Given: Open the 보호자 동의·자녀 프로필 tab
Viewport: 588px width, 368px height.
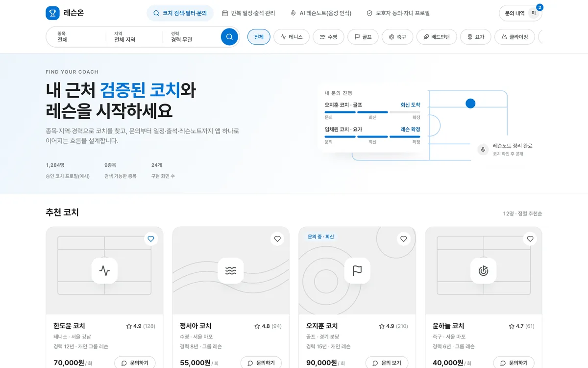Looking at the screenshot, I should 398,13.
